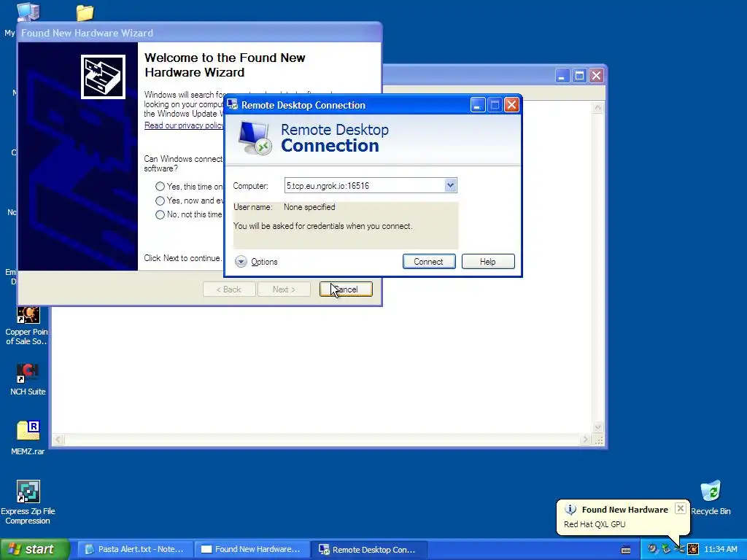Image resolution: width=747 pixels, height=560 pixels.
Task: Click the on-screen keyboard taskbar icon
Action: (626, 550)
